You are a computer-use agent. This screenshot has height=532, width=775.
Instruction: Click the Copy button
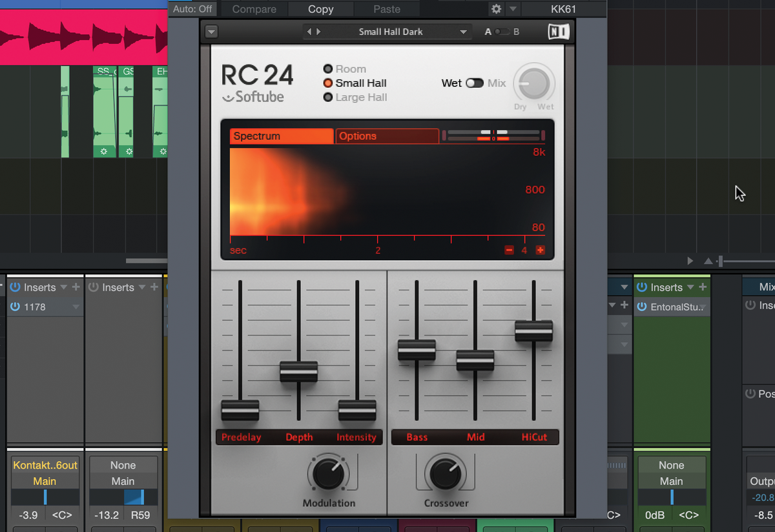(320, 9)
